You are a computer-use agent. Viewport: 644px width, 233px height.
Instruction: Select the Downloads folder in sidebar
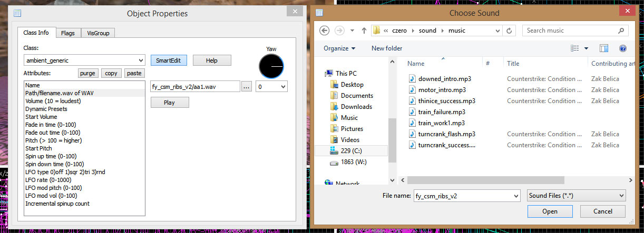click(356, 107)
